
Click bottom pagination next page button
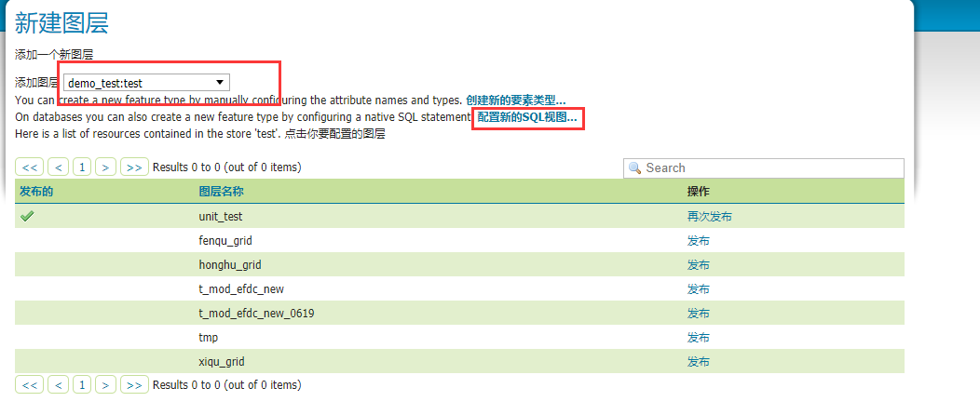106,384
